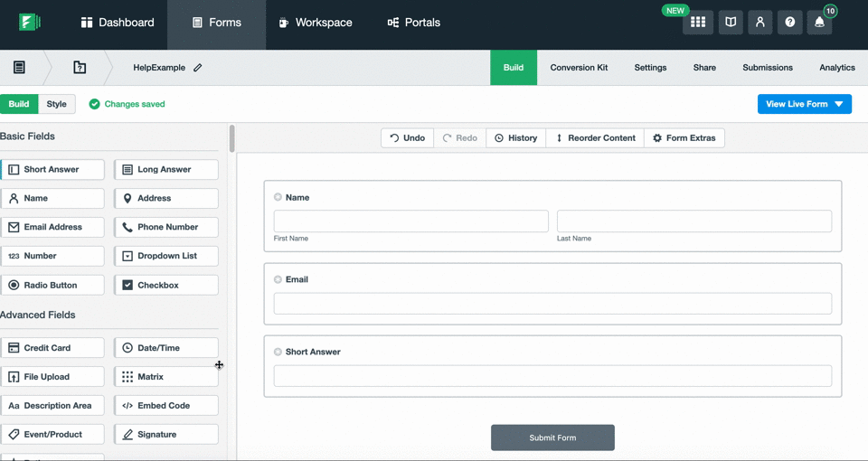868x461 pixels.
Task: Expand the View Live Form dropdown
Action: 840,104
